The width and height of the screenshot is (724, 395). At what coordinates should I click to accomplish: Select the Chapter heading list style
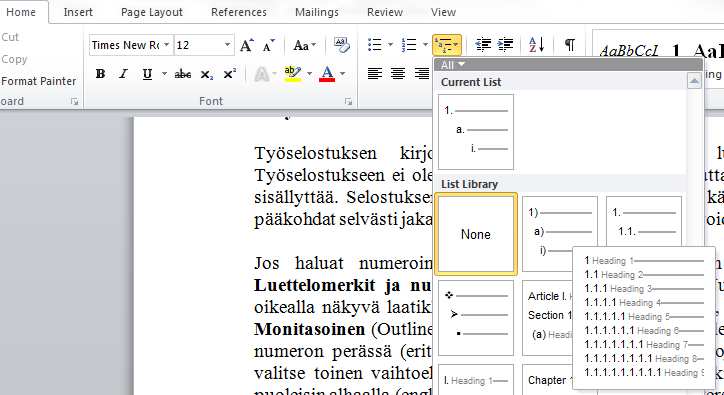[548, 380]
